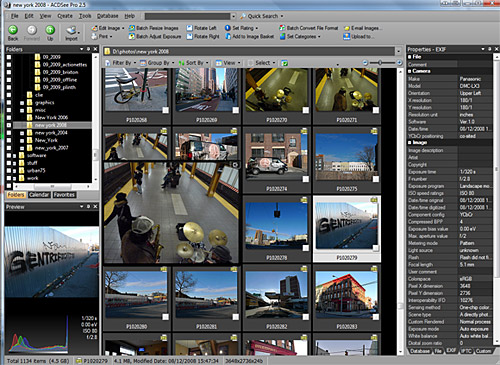
Task: Launch Batch Adjust Exposure
Action: (x=155, y=36)
